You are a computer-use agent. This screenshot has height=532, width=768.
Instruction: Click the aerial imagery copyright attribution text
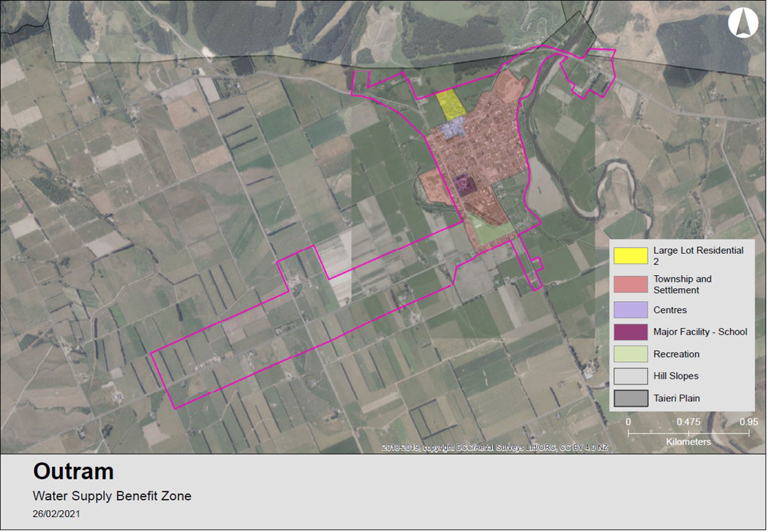(x=495, y=448)
